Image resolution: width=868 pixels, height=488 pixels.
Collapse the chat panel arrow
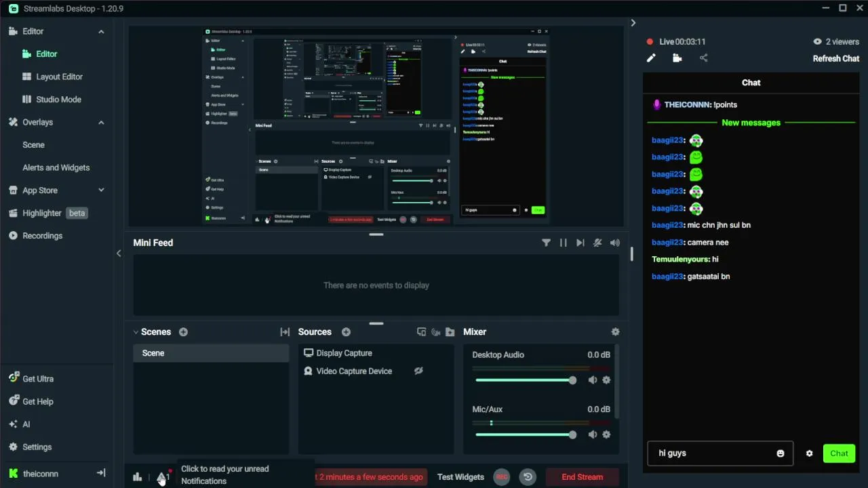tap(633, 23)
